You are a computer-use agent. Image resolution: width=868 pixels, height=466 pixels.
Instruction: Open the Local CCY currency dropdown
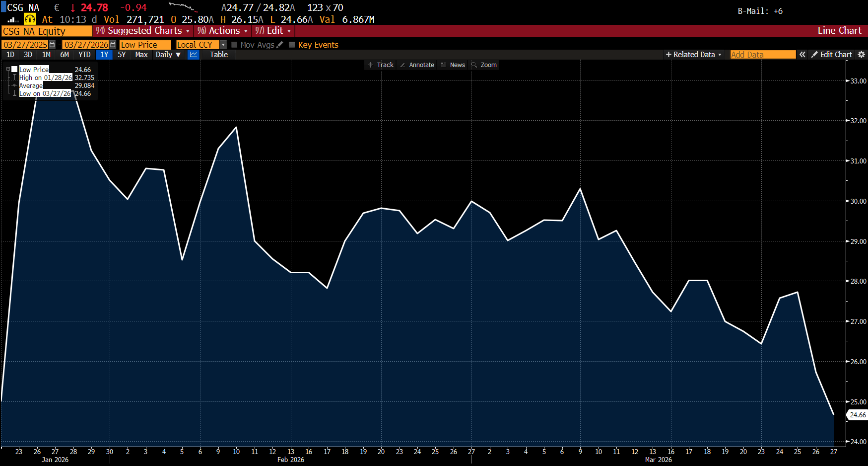[x=223, y=45]
